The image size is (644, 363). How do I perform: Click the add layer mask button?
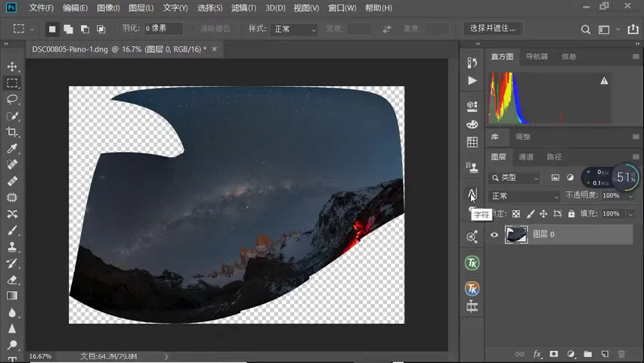click(553, 354)
